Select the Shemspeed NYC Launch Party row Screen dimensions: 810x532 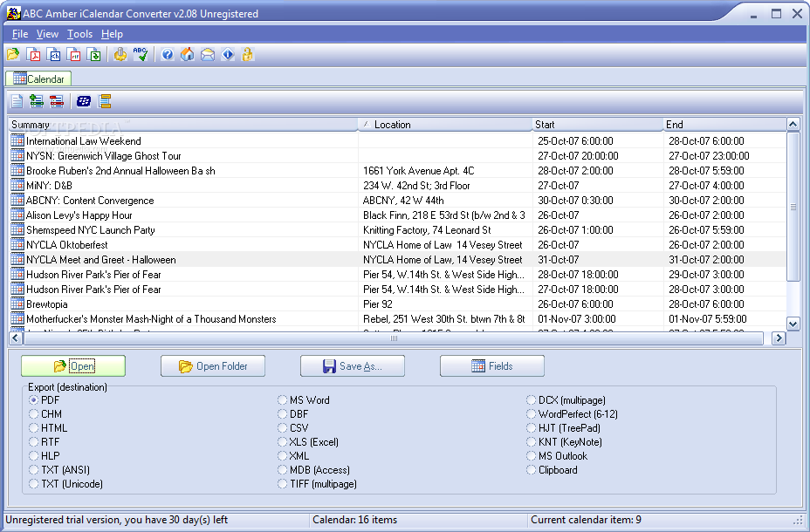(x=397, y=229)
